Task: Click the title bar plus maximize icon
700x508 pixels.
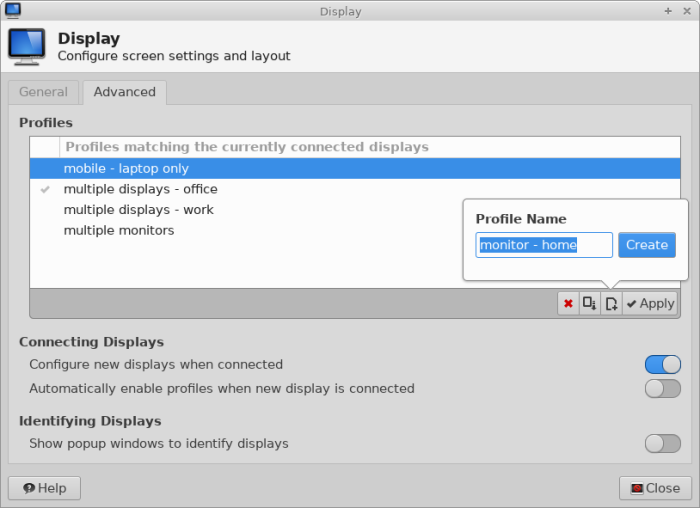Action: point(668,11)
